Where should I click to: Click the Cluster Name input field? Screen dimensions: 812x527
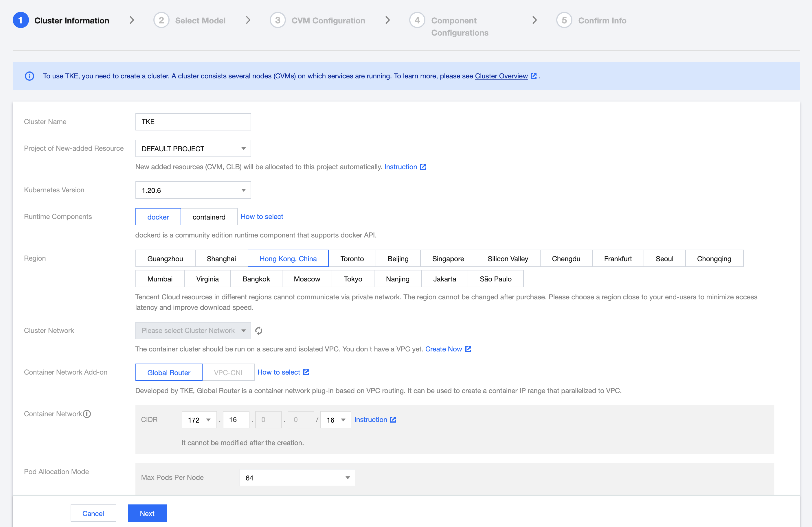193,122
